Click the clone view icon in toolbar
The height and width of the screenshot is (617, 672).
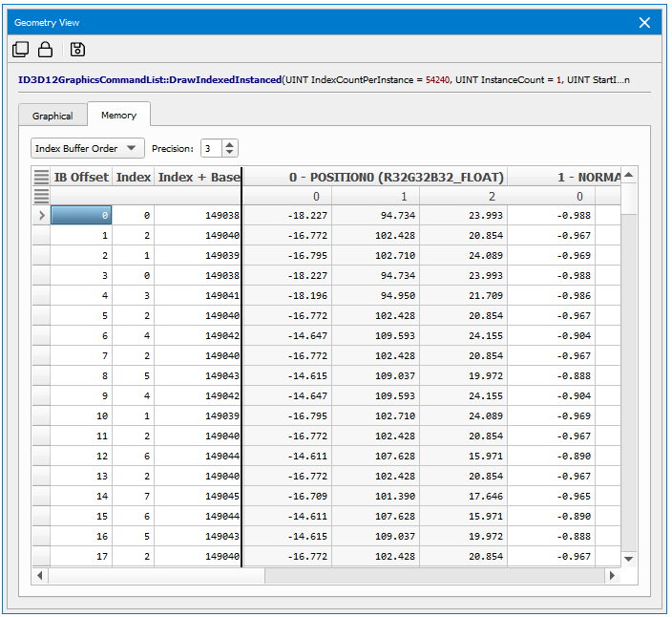20,50
